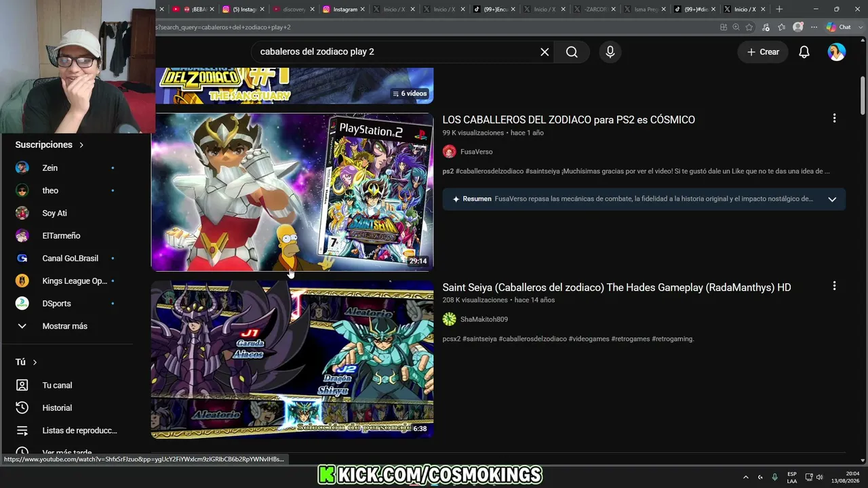The image size is (868, 488).
Task: Expand the Resumen summary panel
Action: [x=832, y=199]
